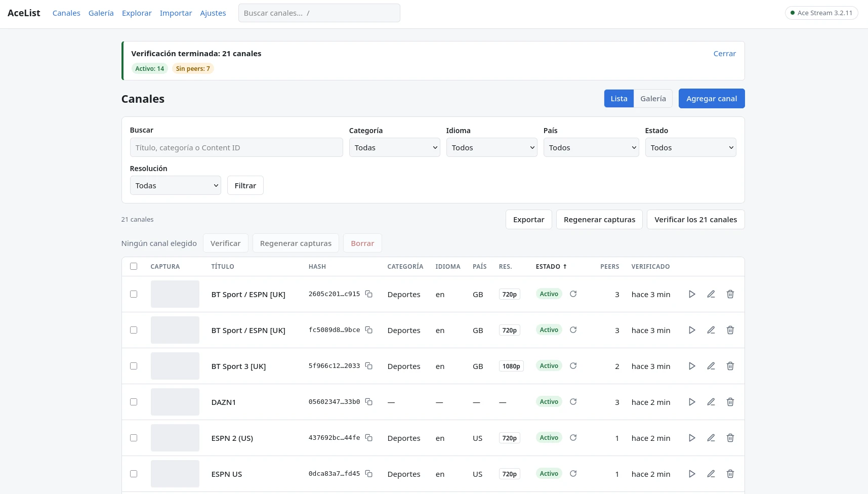Screen dimensions: 868x494
Task: Toggle the select-all channels checkbox
Action: click(x=134, y=266)
